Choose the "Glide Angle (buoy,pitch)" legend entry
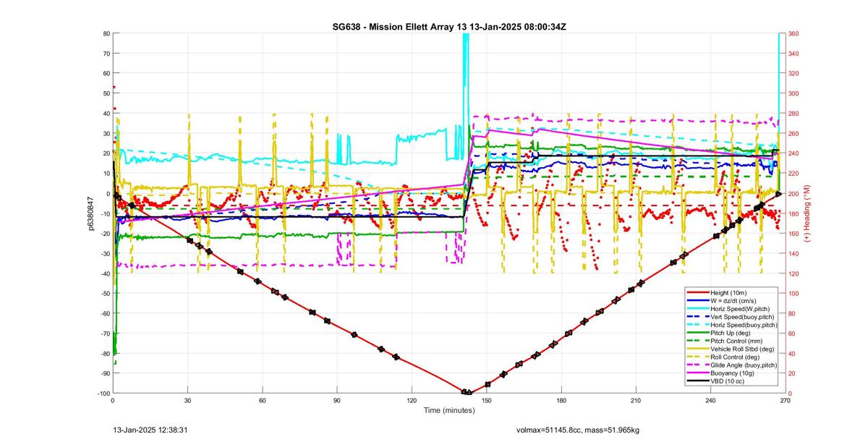868x442 pixels. point(731,365)
